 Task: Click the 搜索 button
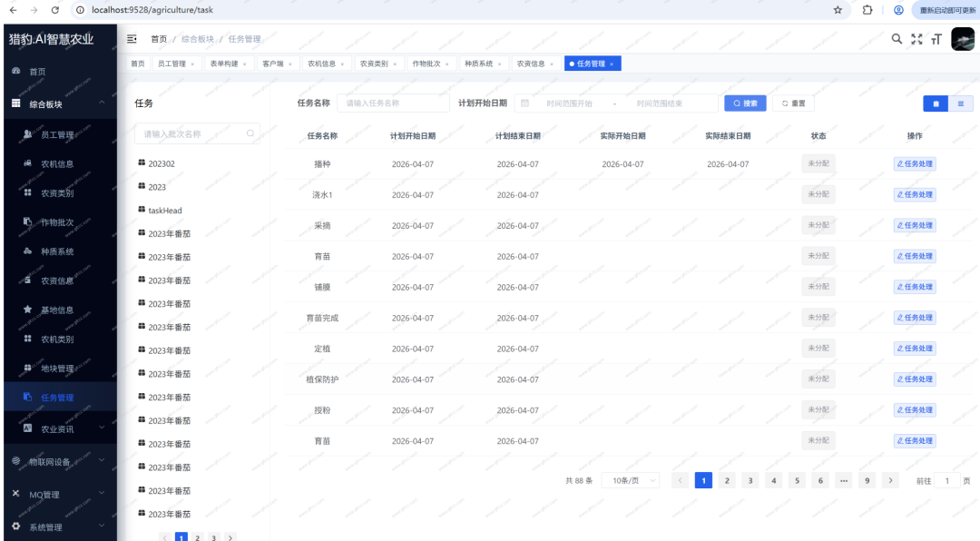(x=745, y=103)
